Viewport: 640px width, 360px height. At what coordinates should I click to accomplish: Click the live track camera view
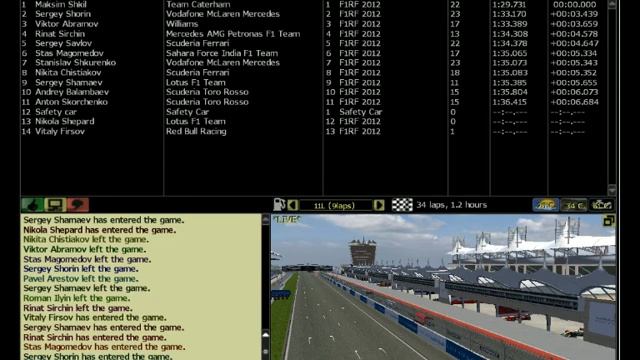click(x=443, y=287)
